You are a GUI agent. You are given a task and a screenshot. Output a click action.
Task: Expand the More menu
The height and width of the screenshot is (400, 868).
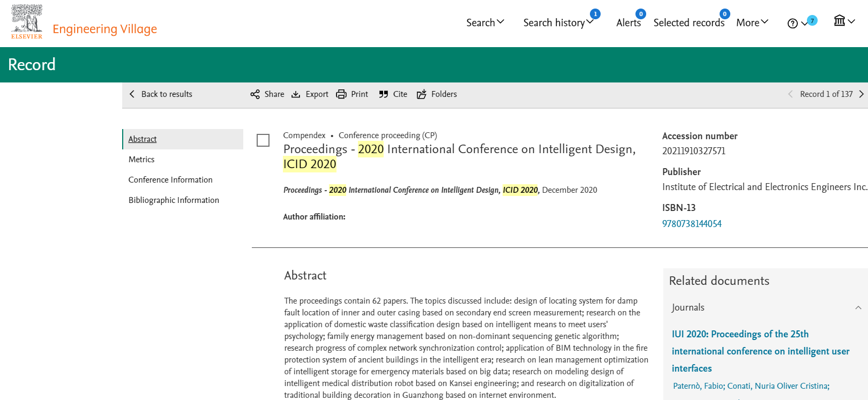pyautogui.click(x=752, y=22)
